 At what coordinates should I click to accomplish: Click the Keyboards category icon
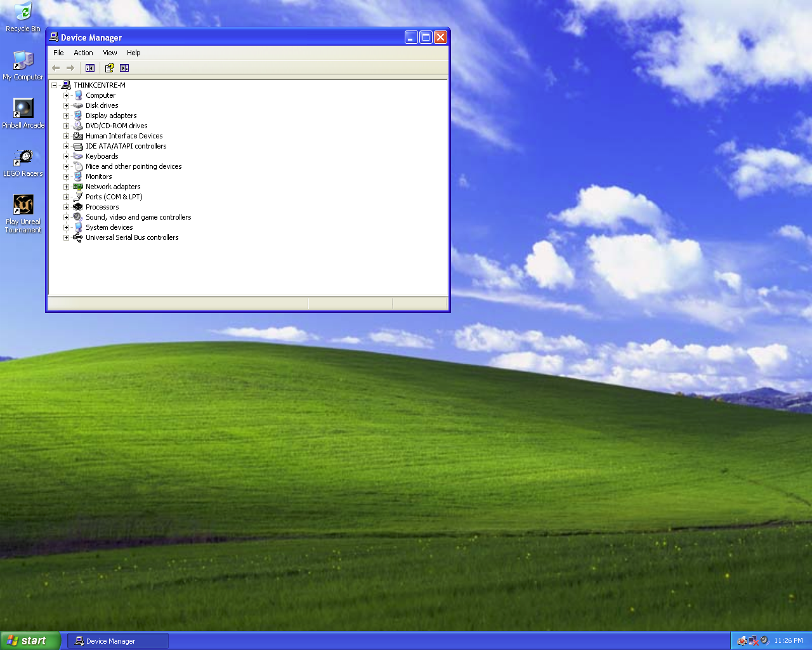click(x=78, y=156)
